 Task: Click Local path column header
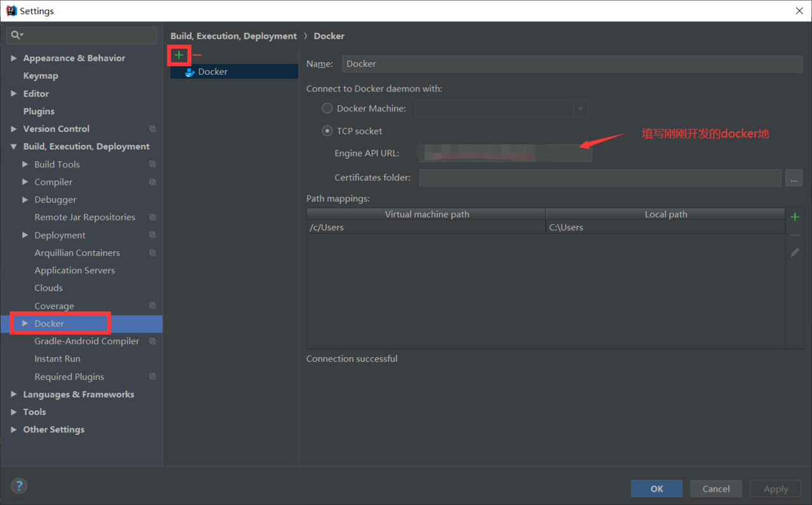coord(665,214)
